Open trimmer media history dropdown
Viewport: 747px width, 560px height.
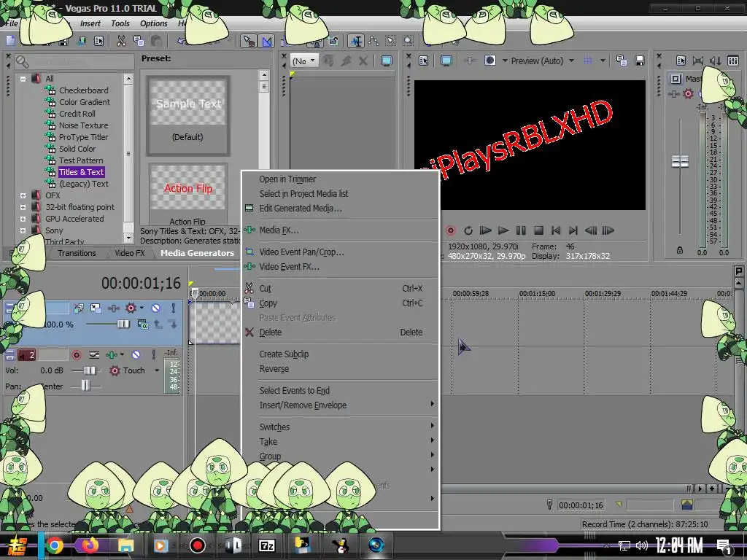305,61
